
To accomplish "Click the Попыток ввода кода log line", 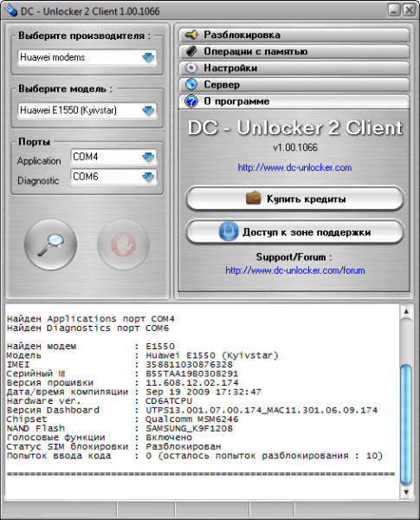I will pos(195,456).
